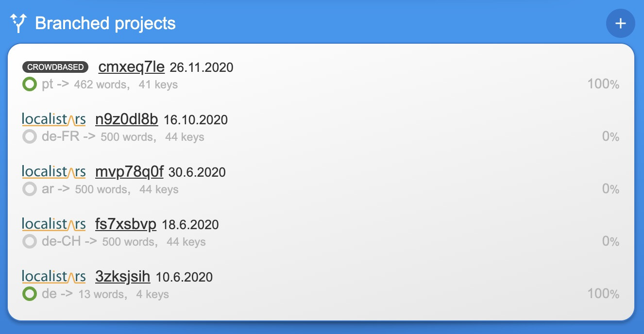Click the add branched project plus button
The width and height of the screenshot is (644, 334).
(620, 23)
